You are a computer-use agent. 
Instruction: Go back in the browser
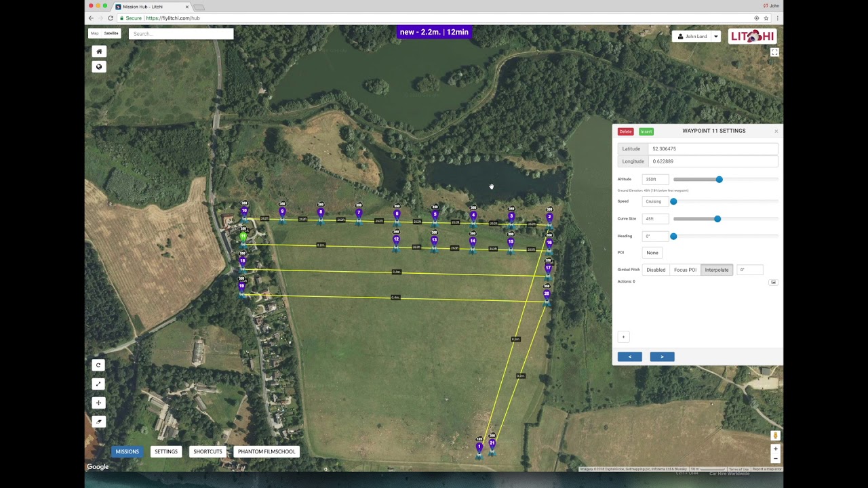[90, 18]
